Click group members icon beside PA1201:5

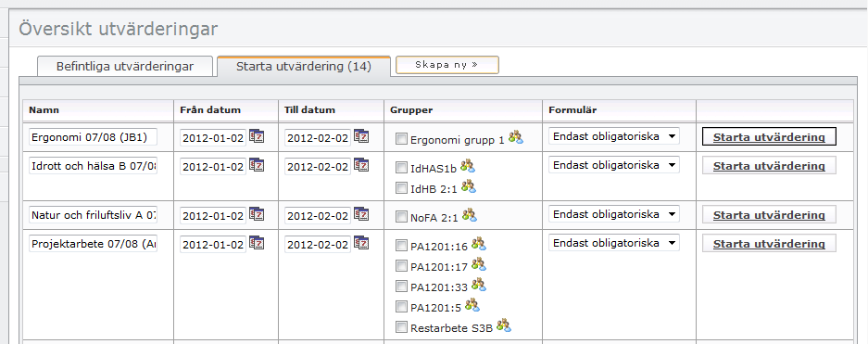472,305
